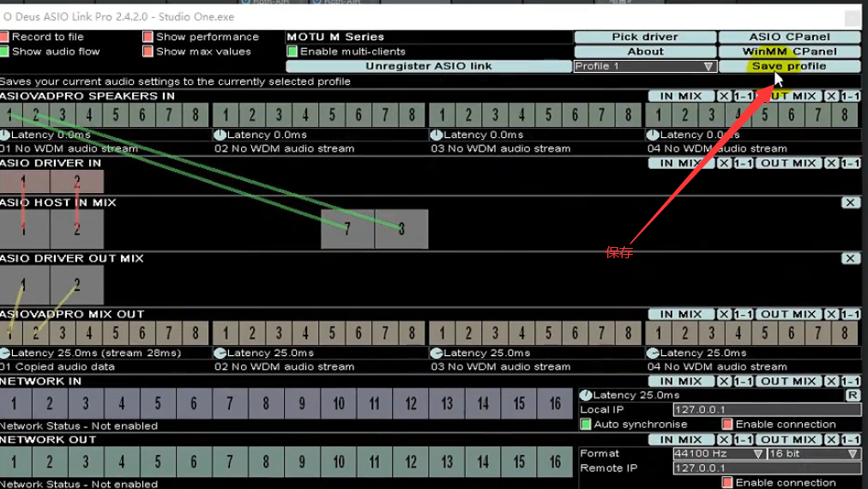Click the ASIO HOST IN MIX X icon
Image resolution: width=868 pixels, height=489 pixels.
(x=849, y=202)
